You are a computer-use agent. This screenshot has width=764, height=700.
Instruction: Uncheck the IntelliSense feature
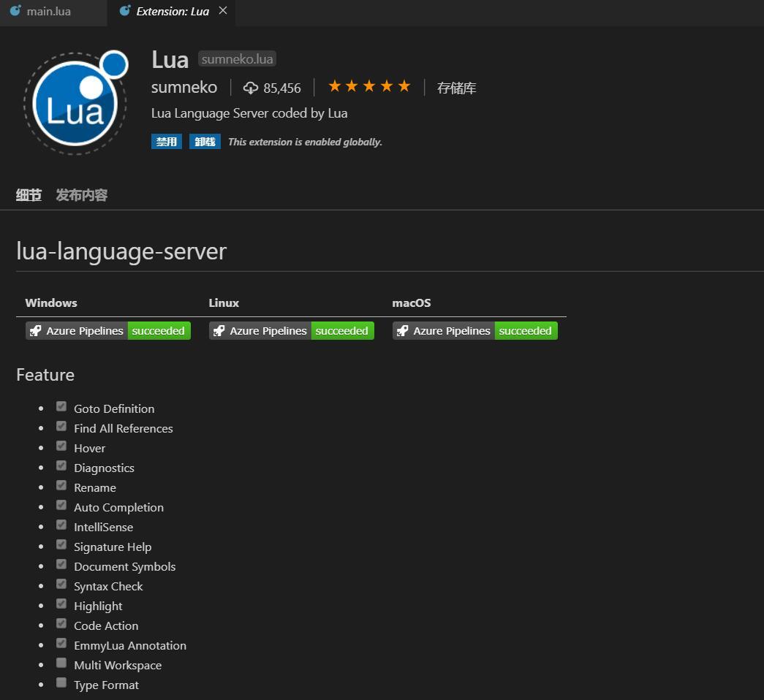[x=61, y=524]
